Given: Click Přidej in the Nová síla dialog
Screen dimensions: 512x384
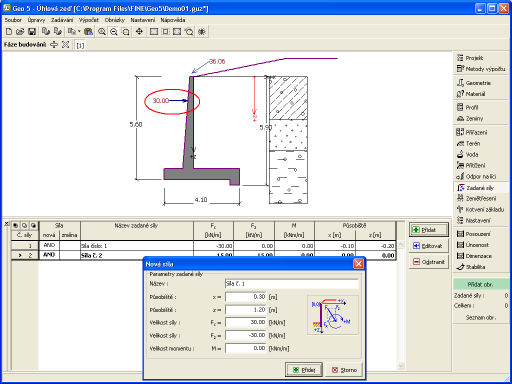Looking at the screenshot, I should 304,370.
